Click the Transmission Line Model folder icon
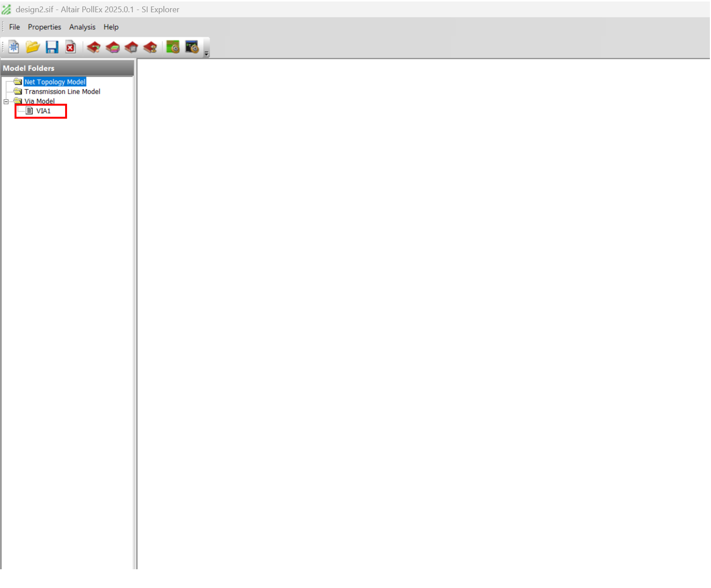 pos(18,91)
